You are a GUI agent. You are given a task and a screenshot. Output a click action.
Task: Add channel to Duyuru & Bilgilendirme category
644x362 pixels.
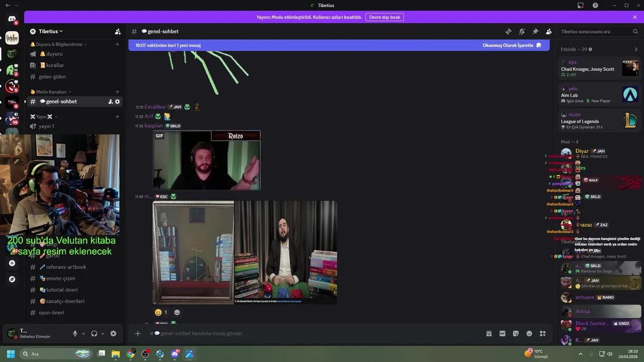tap(117, 44)
